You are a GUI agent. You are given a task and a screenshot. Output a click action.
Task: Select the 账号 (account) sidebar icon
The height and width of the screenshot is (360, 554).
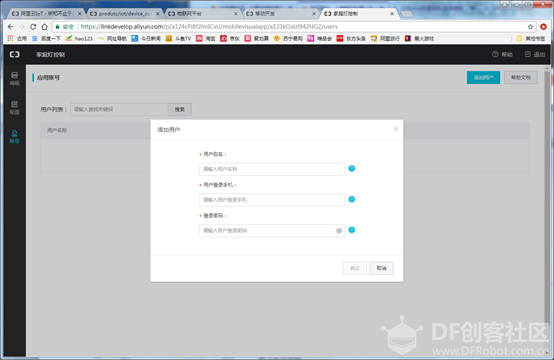(x=14, y=136)
